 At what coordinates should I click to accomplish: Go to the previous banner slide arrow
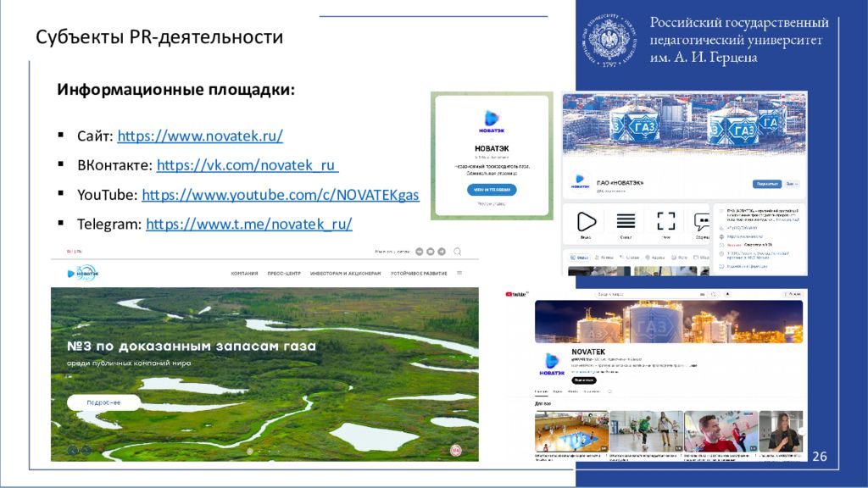pos(73,451)
